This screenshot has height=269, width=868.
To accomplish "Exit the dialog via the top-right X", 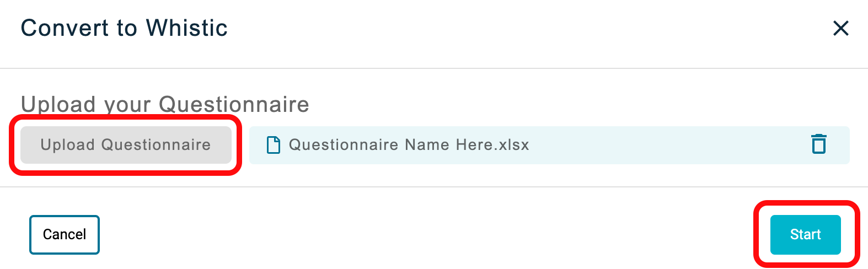I will pyautogui.click(x=840, y=28).
